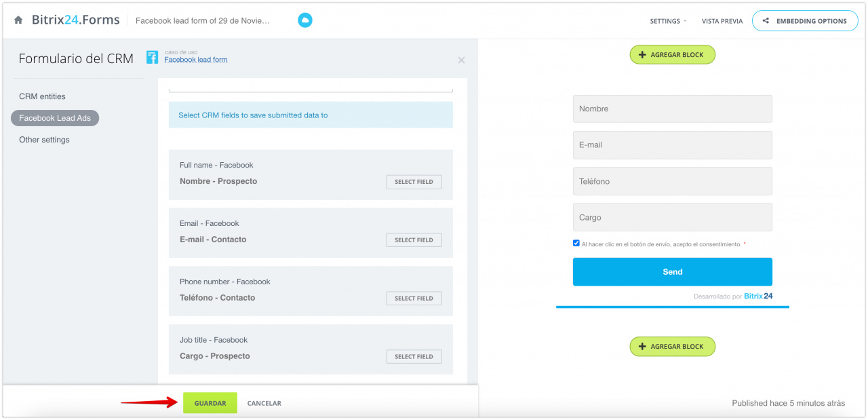Click the blue cloud status icon

305,20
